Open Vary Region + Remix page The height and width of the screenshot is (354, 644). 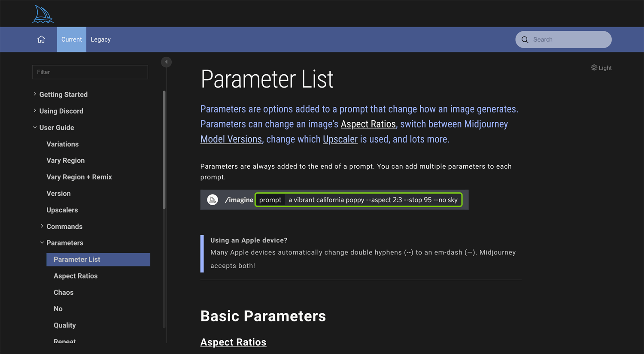(x=79, y=177)
